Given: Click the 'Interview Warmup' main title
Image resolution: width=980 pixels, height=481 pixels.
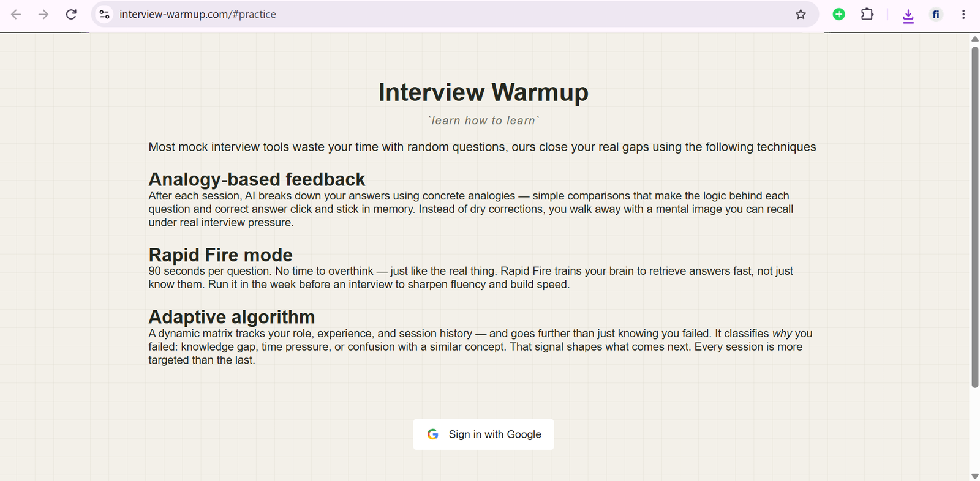Looking at the screenshot, I should pyautogui.click(x=483, y=92).
